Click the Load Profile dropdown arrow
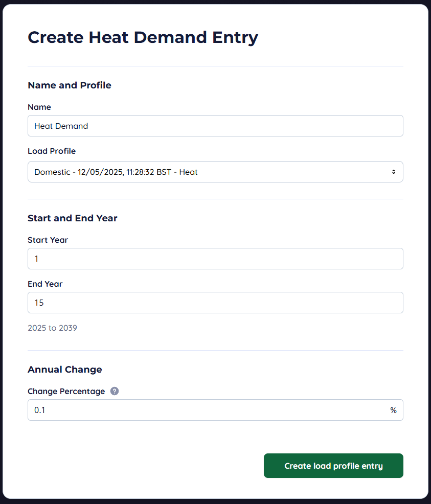This screenshot has width=431, height=504. click(393, 172)
